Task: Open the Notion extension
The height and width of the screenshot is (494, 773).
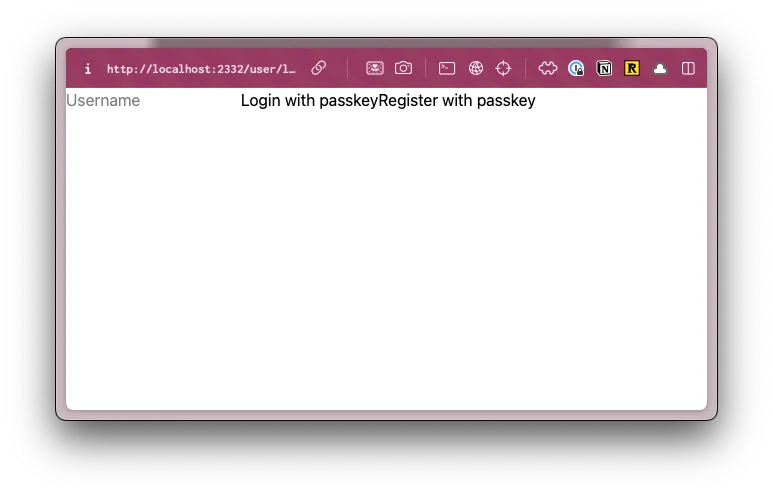Action: click(x=604, y=68)
